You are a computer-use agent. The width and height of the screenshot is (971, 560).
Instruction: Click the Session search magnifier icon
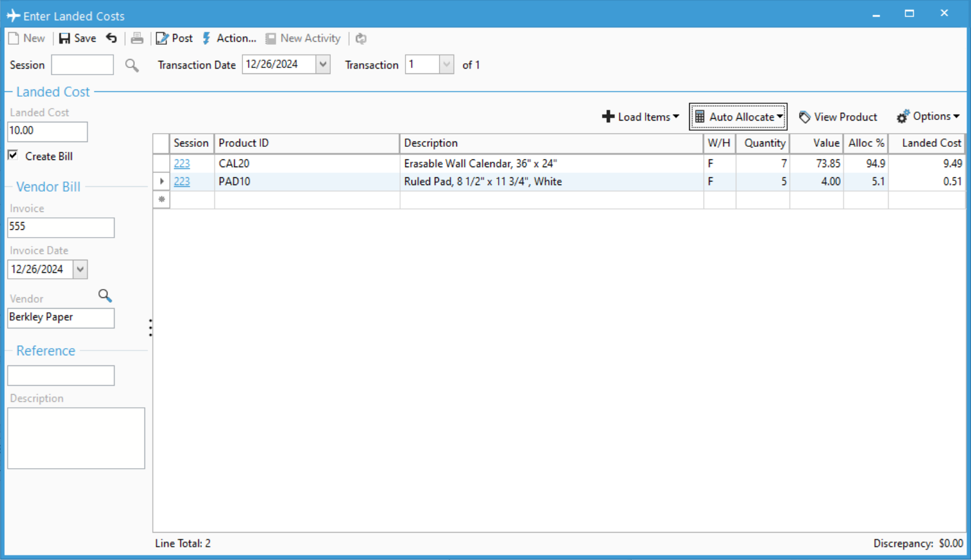click(132, 65)
